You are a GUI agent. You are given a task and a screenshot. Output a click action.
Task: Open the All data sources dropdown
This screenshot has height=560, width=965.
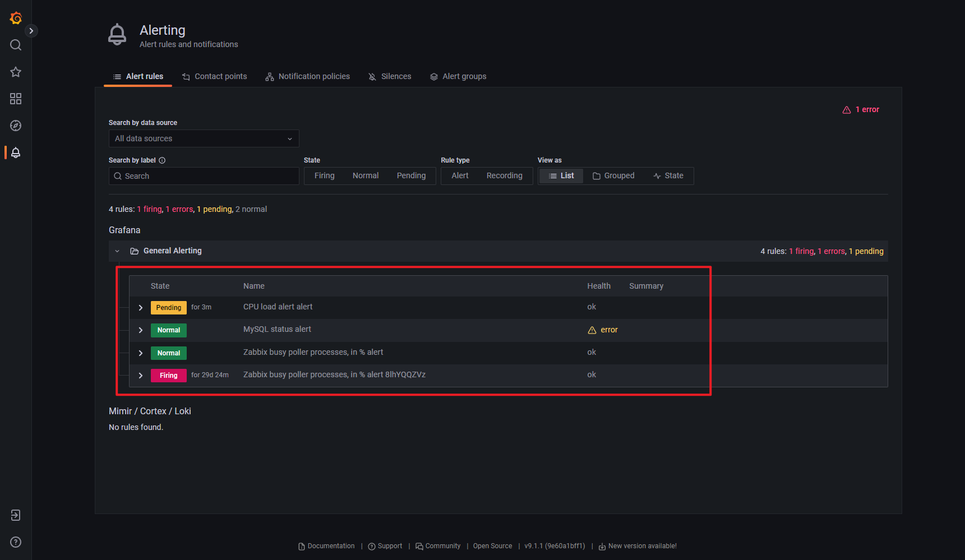pyautogui.click(x=204, y=138)
